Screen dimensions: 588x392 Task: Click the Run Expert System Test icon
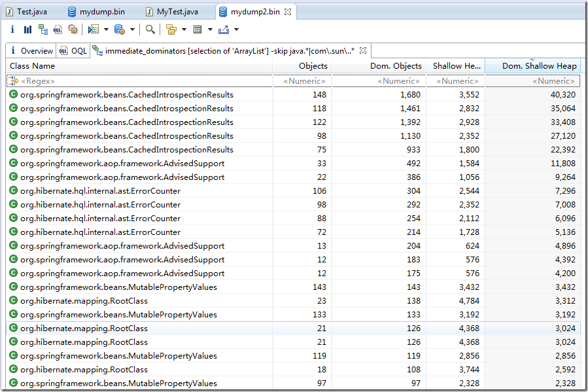(x=93, y=29)
